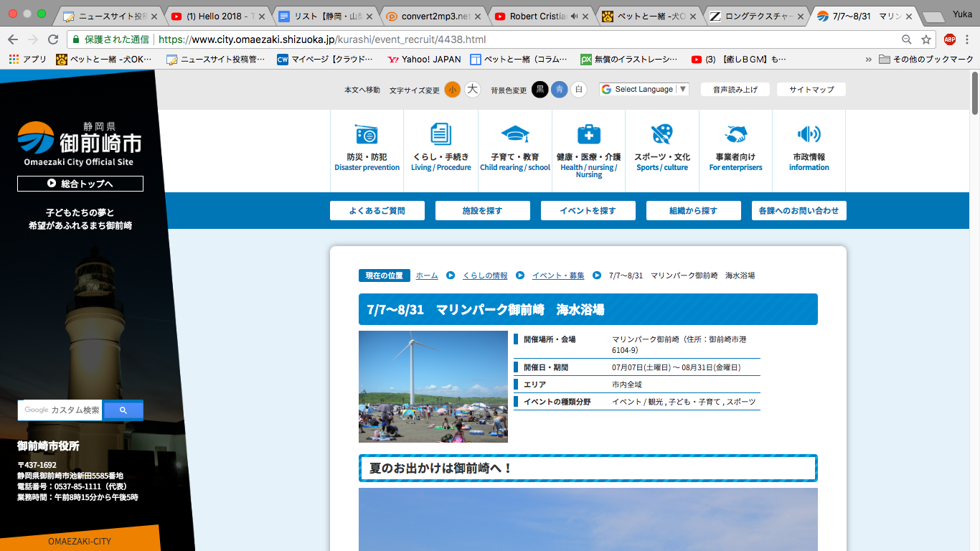Click 総合トップへ button in sidebar
Screen dimensions: 980x551
80,184
